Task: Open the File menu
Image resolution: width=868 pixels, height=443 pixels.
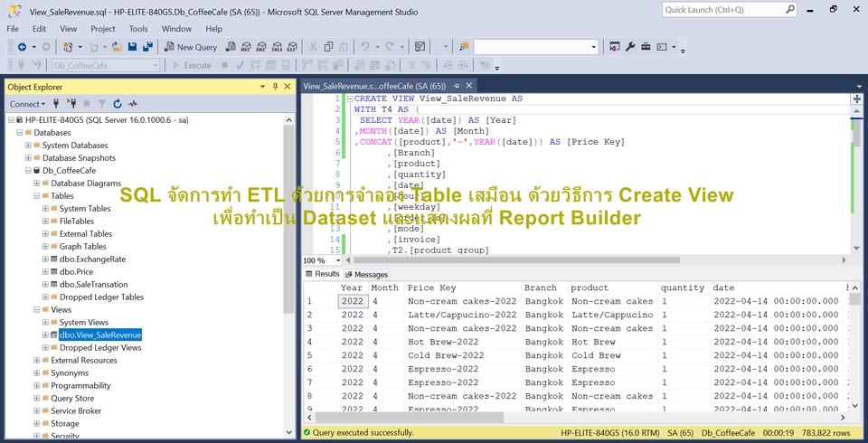Action: [13, 29]
